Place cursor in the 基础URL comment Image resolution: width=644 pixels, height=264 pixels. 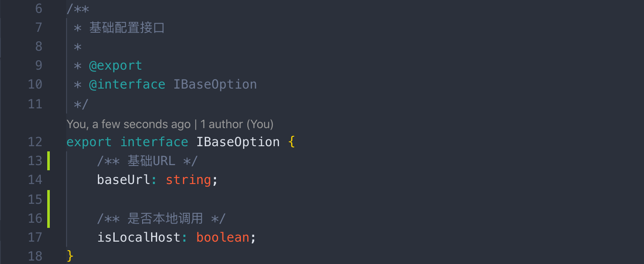tap(147, 161)
